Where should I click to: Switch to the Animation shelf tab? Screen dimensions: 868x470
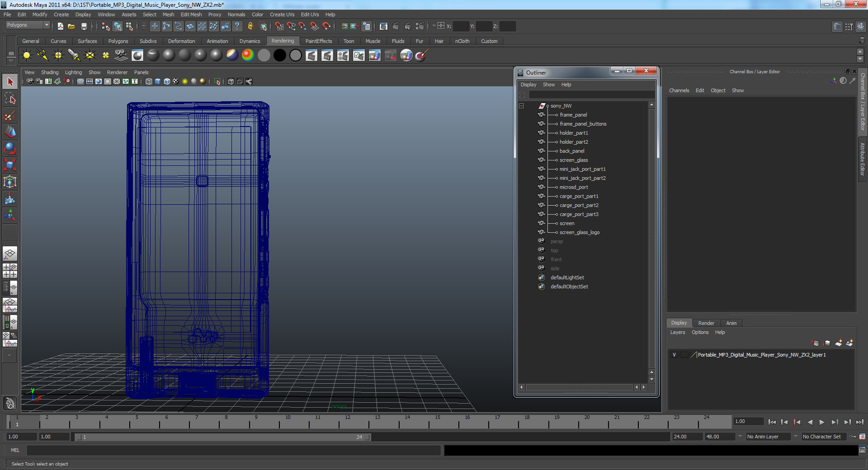pos(217,41)
